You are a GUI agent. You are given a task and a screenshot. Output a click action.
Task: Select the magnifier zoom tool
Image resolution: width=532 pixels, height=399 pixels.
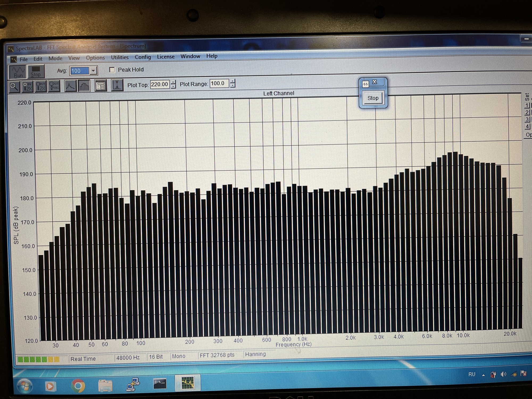click(x=14, y=87)
